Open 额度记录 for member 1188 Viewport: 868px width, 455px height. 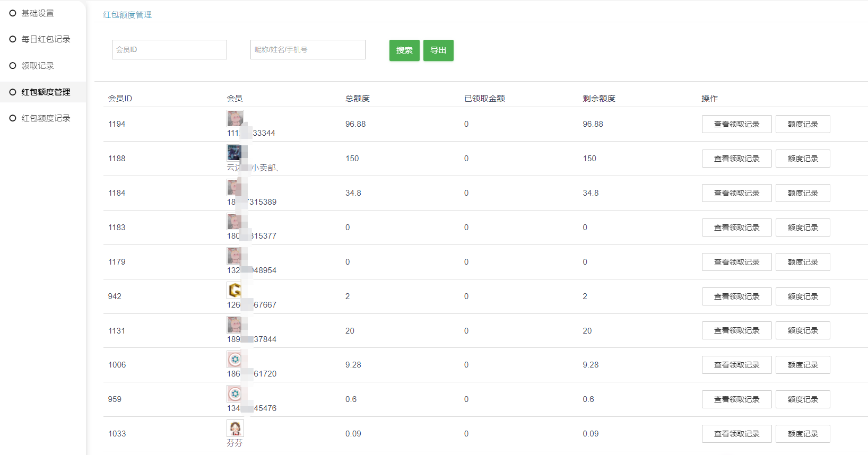point(802,159)
